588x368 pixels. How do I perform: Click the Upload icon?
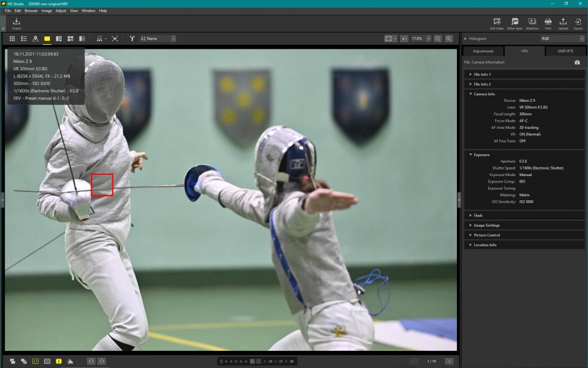(563, 24)
